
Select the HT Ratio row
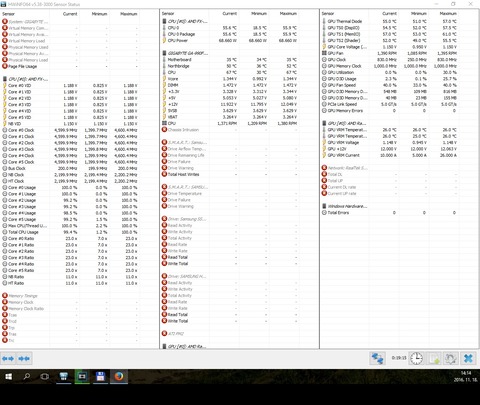point(70,283)
